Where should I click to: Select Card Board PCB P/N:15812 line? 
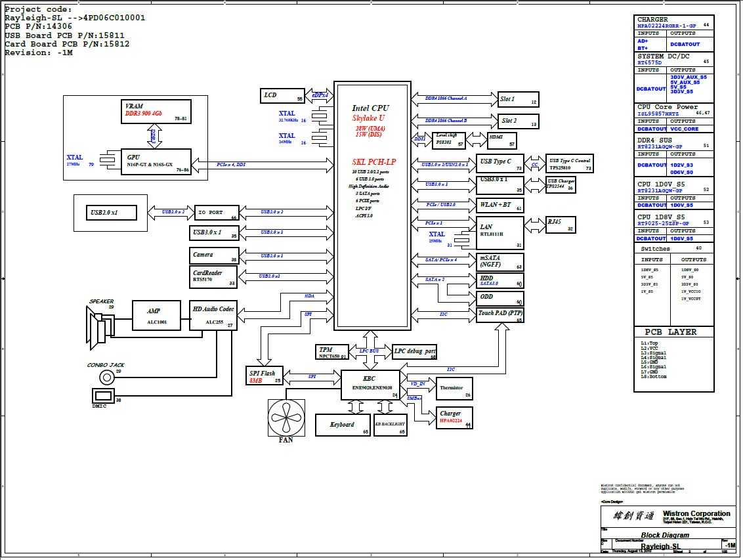67,44
